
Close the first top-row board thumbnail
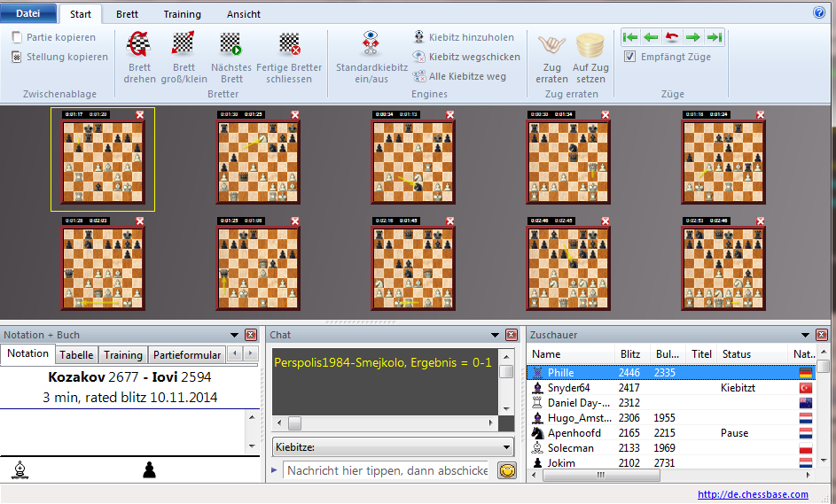click(x=140, y=114)
